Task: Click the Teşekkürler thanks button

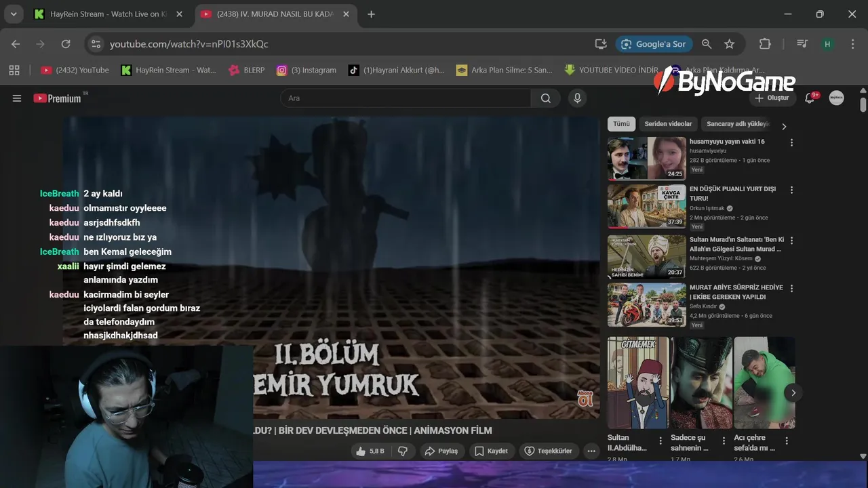Action: click(x=549, y=451)
